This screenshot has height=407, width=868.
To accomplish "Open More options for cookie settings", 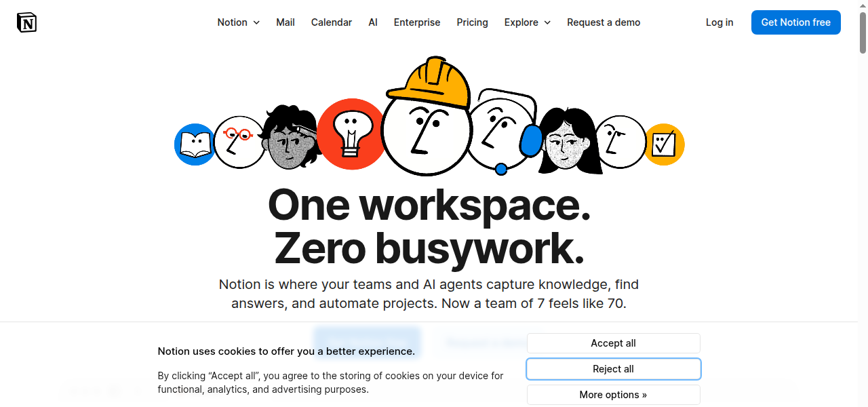I will [x=613, y=395].
